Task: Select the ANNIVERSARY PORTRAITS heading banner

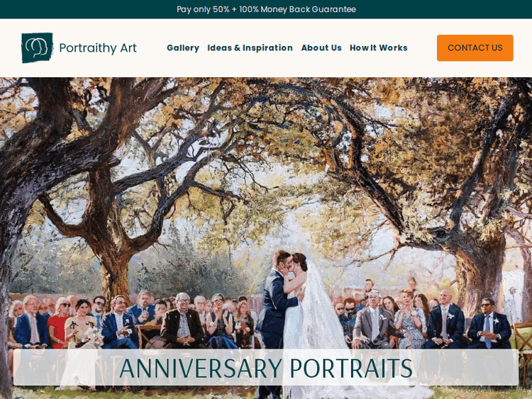Action: point(266,368)
